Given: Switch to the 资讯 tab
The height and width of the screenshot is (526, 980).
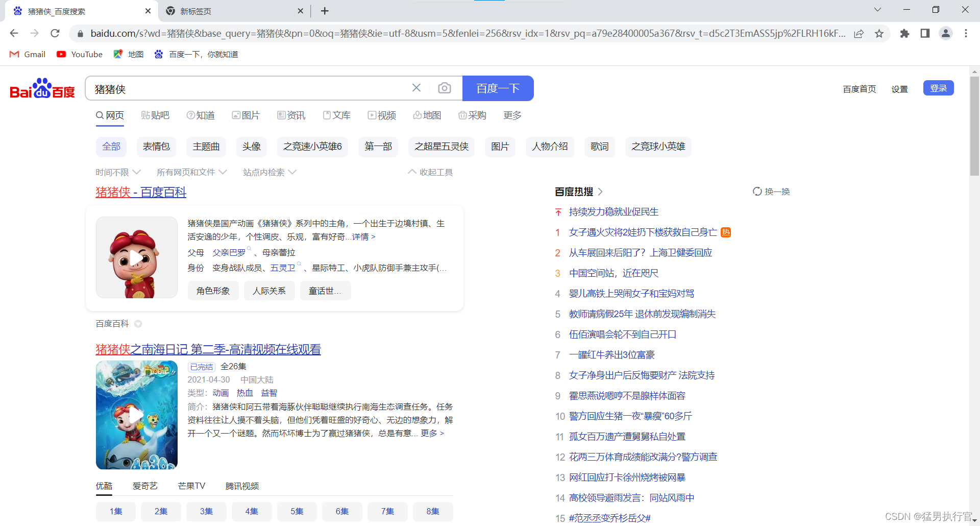Looking at the screenshot, I should [291, 115].
